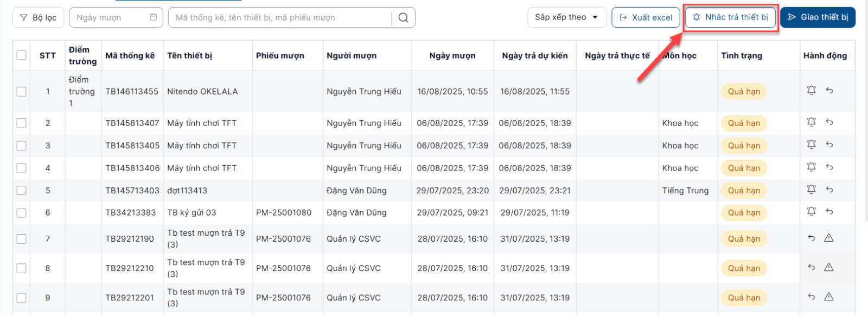The width and height of the screenshot is (868, 315).
Task: Select the checkbox for row 1 Nitendo OKELALA
Action: pos(22,91)
